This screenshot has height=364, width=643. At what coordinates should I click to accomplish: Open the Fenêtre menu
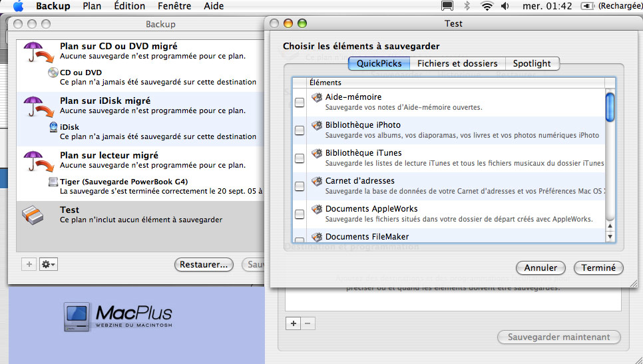[174, 6]
